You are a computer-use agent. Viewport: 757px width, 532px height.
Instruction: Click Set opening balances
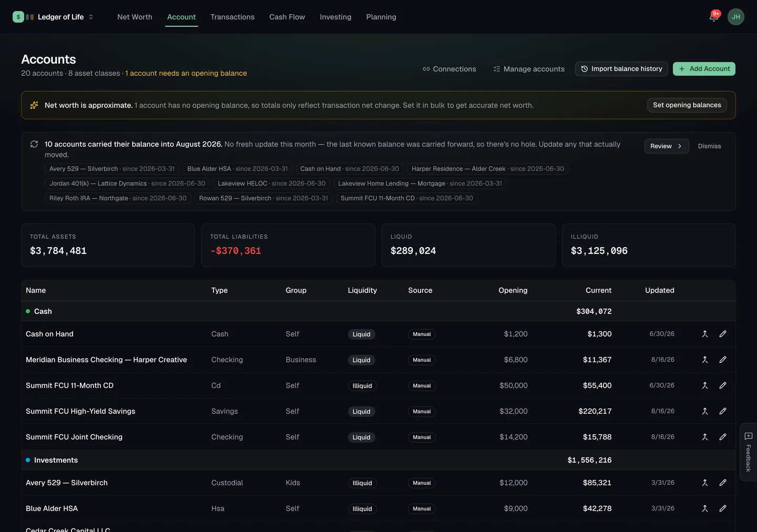point(687,105)
